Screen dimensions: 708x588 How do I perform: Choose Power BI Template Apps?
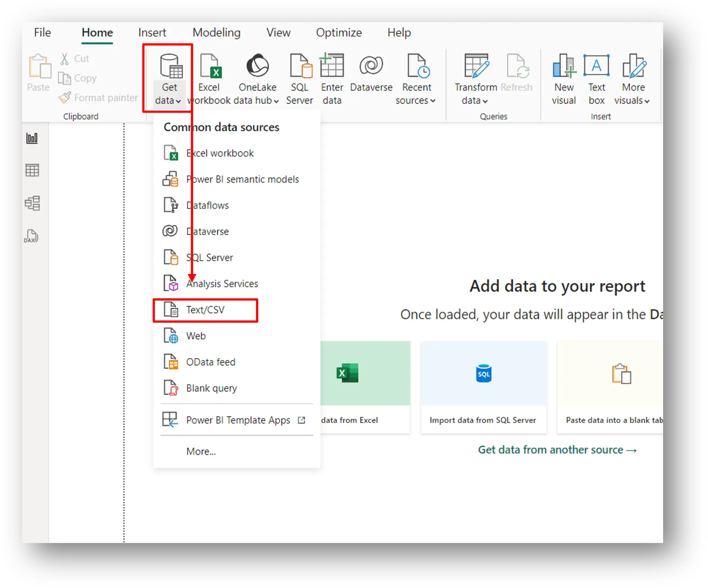pyautogui.click(x=239, y=420)
